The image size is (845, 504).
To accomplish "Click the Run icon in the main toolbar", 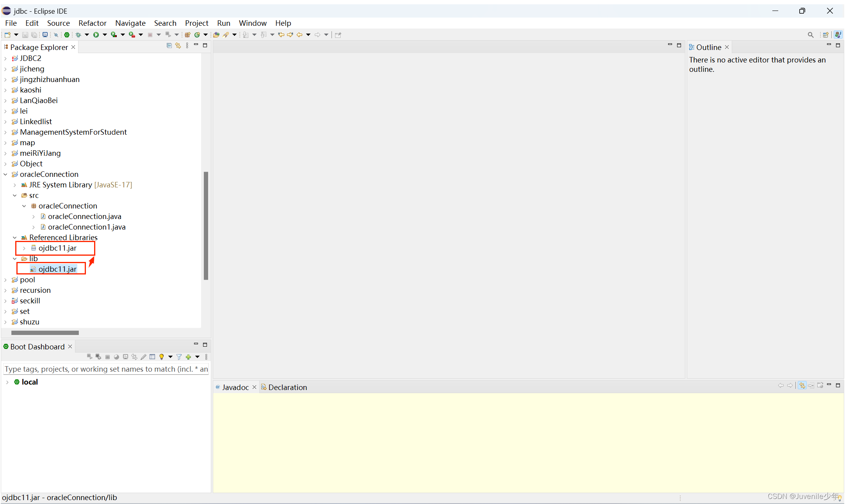I will pos(96,35).
